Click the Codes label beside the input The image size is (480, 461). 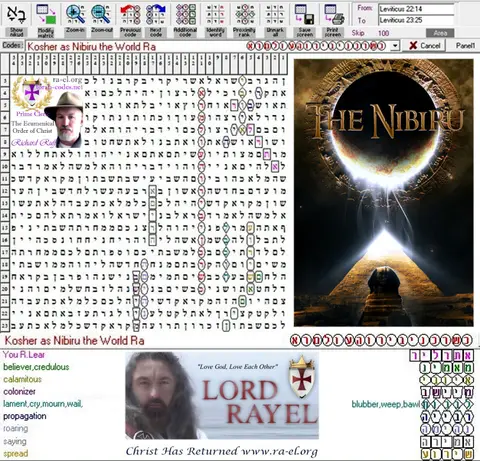pos(13,45)
